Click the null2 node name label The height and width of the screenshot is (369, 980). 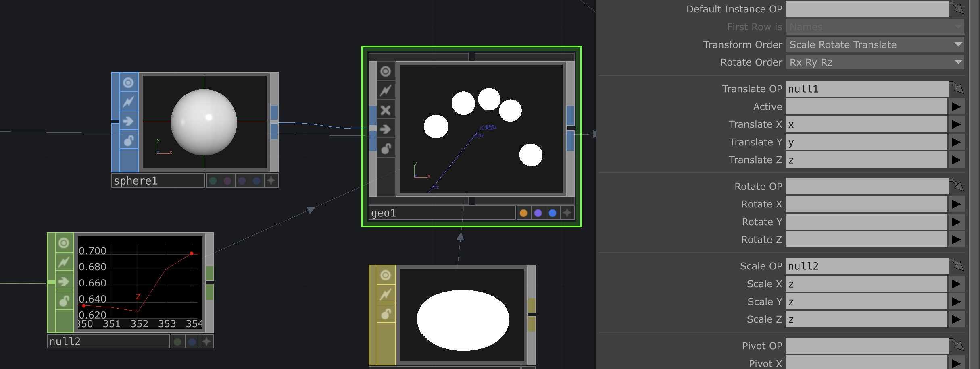[x=108, y=342]
